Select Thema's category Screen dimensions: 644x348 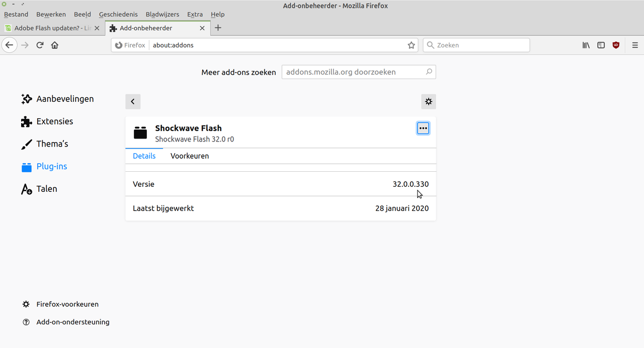pyautogui.click(x=44, y=144)
